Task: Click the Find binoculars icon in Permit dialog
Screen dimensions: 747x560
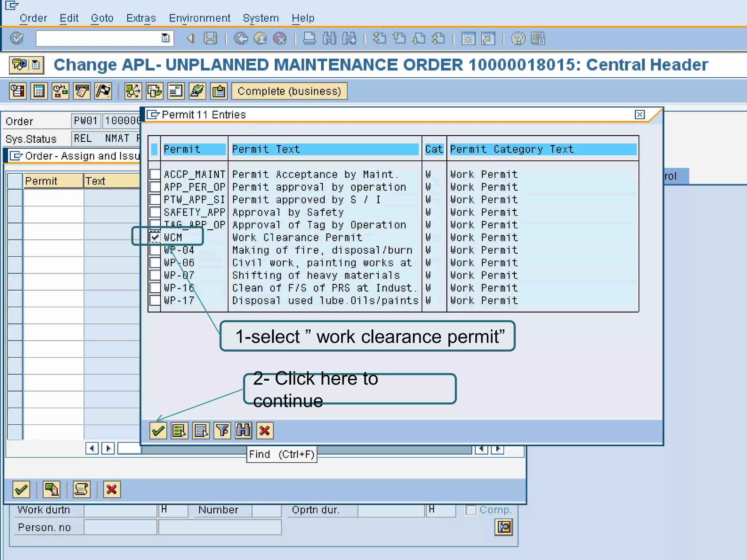Action: (x=243, y=431)
